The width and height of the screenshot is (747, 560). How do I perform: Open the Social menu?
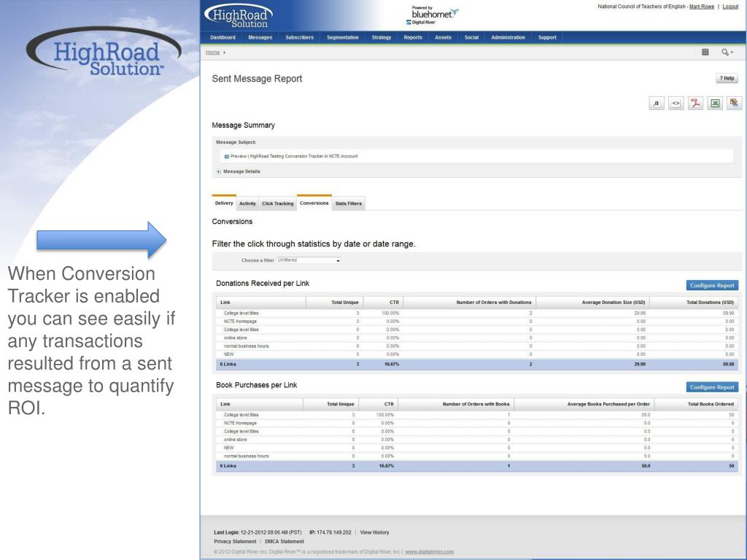(472, 38)
